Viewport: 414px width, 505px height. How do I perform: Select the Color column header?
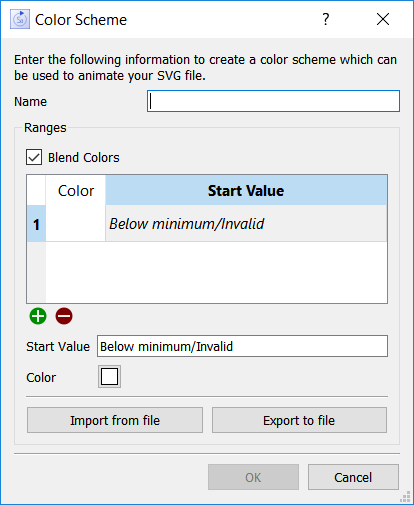coord(76,190)
